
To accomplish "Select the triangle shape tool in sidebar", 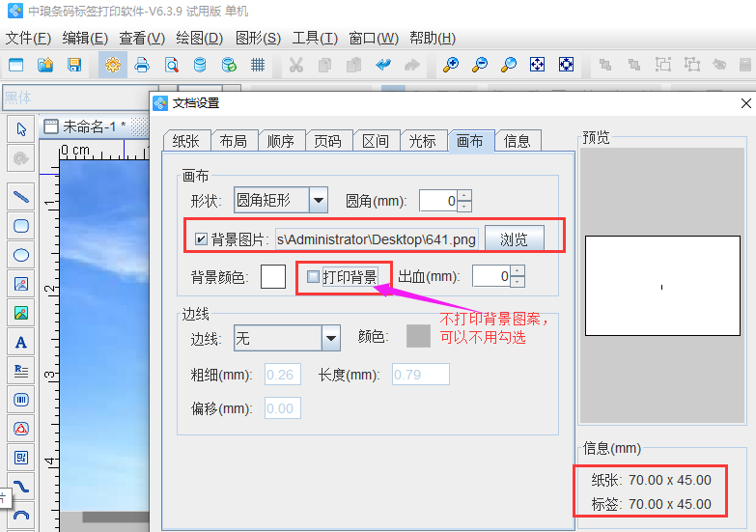I will (20, 429).
